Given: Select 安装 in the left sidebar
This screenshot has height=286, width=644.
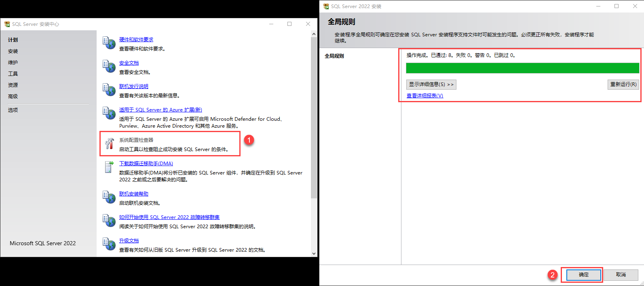Looking at the screenshot, I should (x=13, y=51).
